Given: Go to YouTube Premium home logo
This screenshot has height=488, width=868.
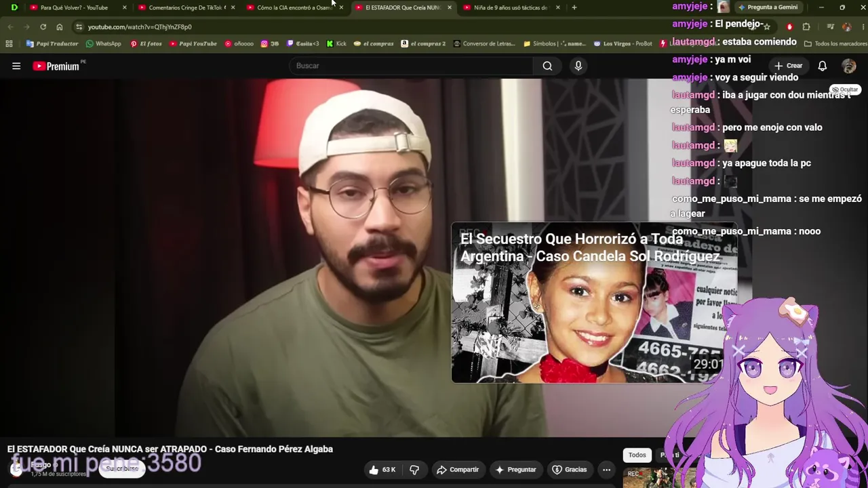Looking at the screenshot, I should click(x=56, y=66).
